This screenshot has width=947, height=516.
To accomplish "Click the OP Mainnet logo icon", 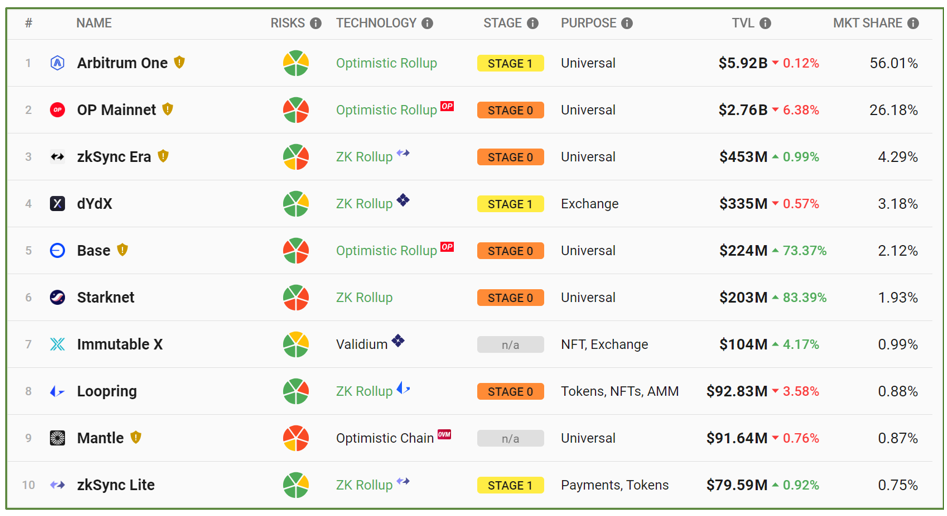I will coord(57,110).
